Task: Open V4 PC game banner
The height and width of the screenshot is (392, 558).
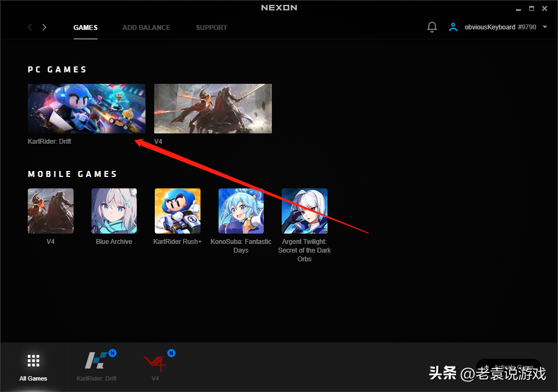Action: [213, 108]
